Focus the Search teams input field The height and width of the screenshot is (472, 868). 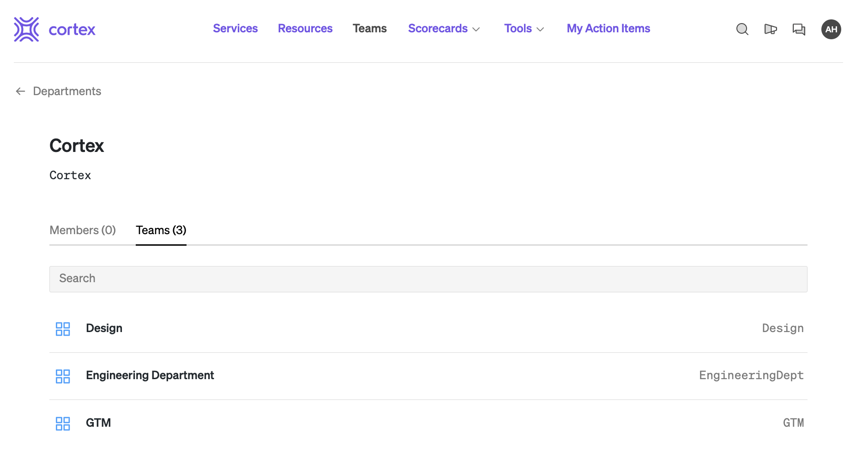428,279
